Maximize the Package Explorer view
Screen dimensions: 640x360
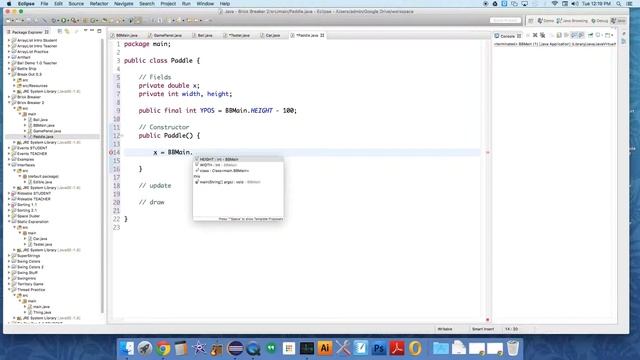[x=99, y=31]
